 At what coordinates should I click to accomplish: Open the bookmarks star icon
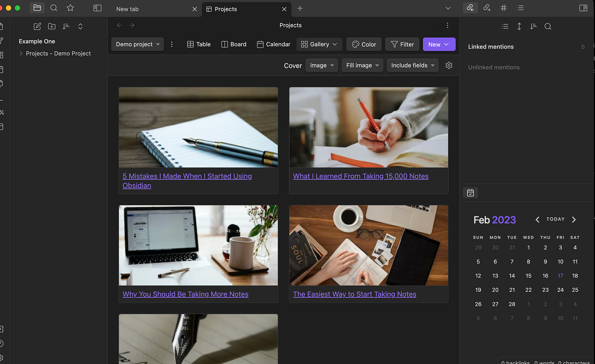[x=70, y=8]
